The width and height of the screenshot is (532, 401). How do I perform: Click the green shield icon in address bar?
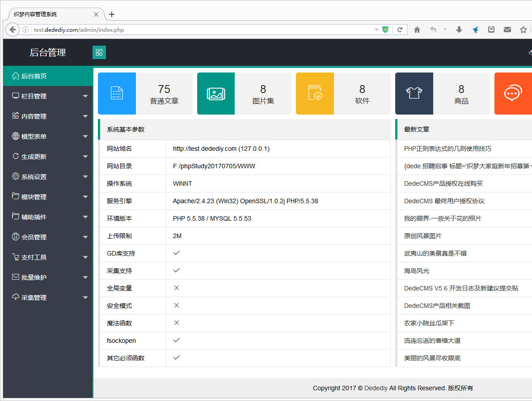point(385,30)
